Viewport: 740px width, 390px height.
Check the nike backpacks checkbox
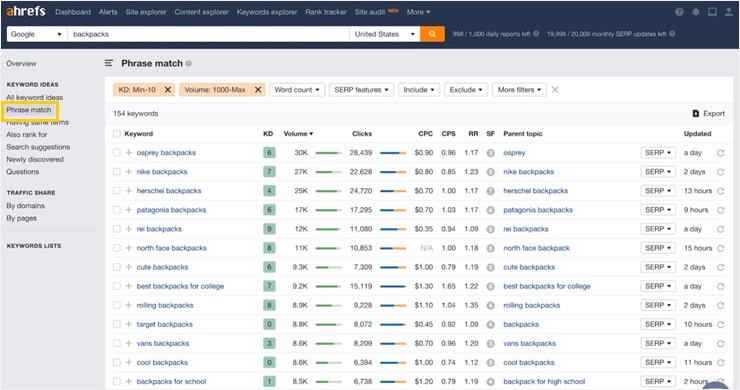[117, 171]
